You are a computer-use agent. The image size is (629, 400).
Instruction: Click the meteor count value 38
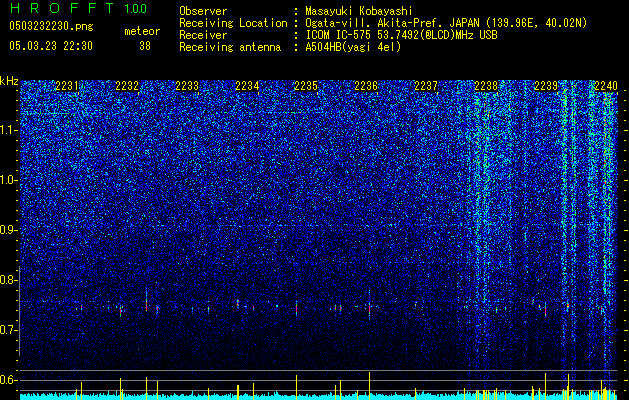pyautogui.click(x=145, y=46)
